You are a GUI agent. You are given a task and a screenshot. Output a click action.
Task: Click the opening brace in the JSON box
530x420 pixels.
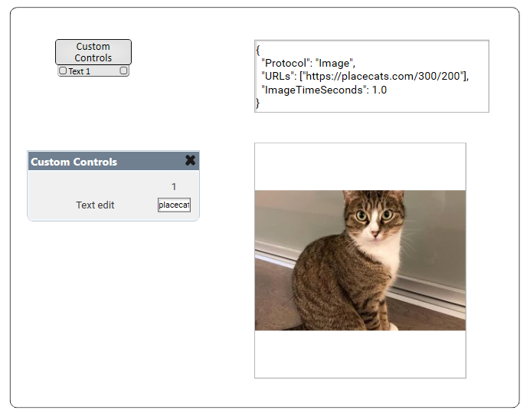click(258, 50)
